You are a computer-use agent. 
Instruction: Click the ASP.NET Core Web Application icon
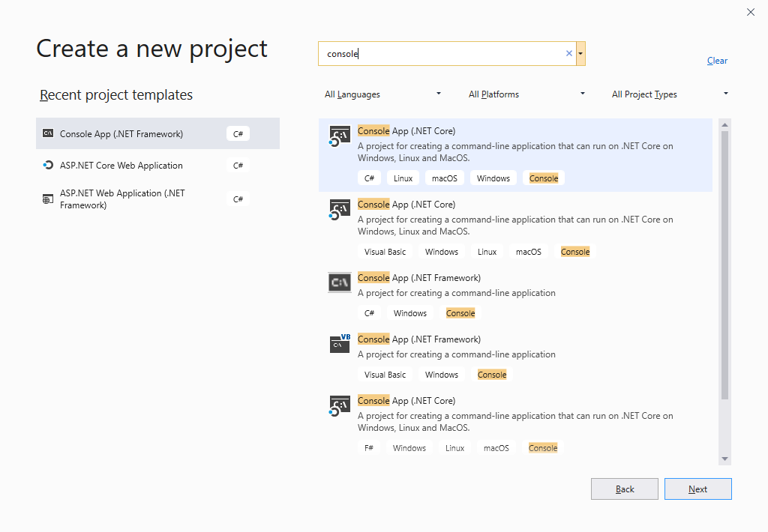tap(48, 165)
